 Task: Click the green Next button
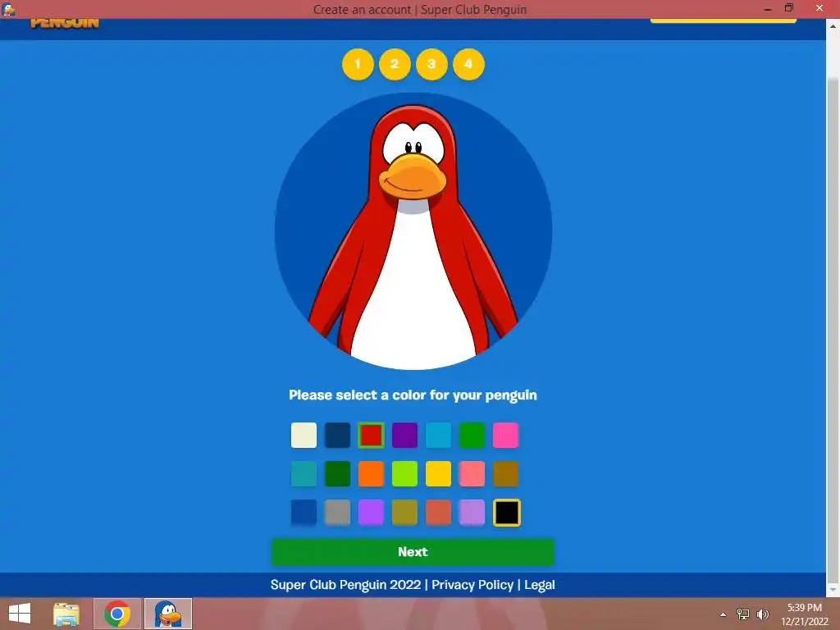[413, 552]
